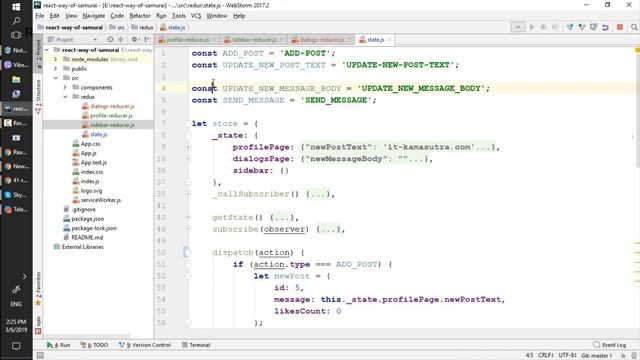Switch to sidebar-reducer.js editor tab
Image resolution: width=640 pixels, height=360 pixels.
pos(254,40)
